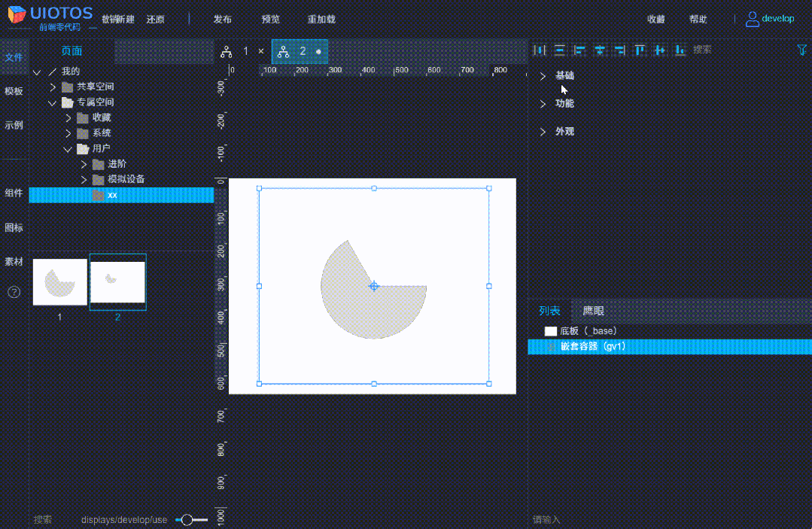
Task: Click the question mark help icon in the sidebar
Action: point(14,292)
